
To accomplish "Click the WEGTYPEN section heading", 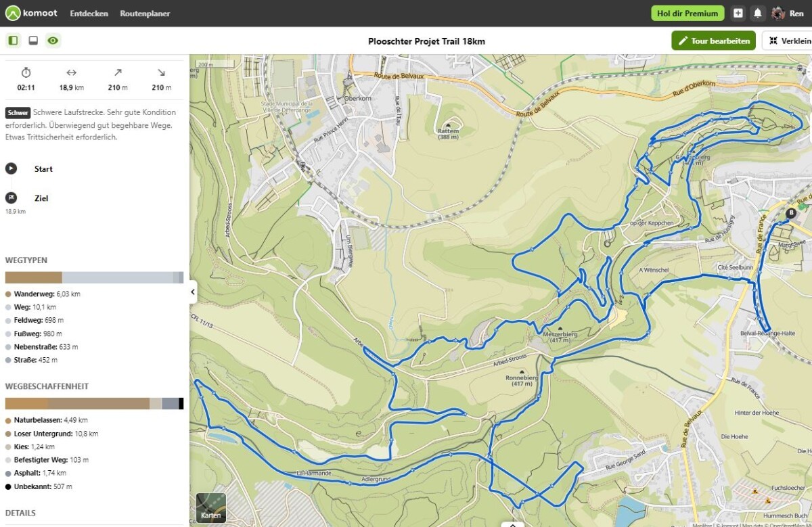I will click(26, 260).
